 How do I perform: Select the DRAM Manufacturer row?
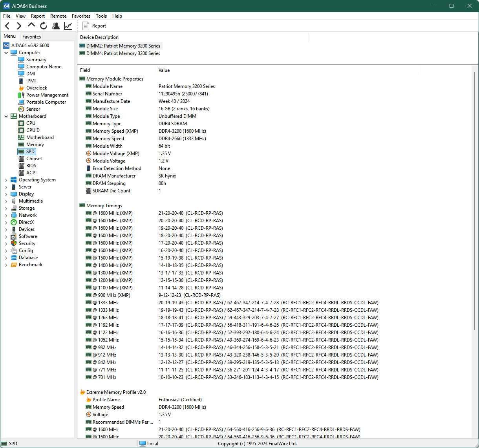249,176
